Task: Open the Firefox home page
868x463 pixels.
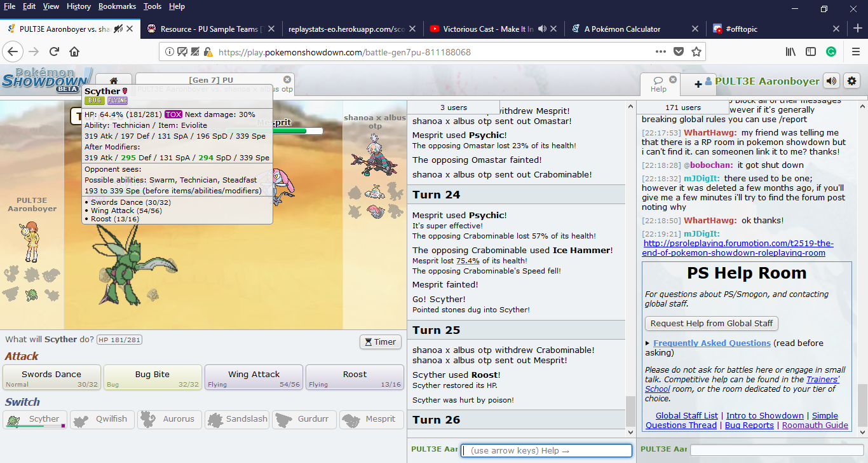Action: point(74,52)
